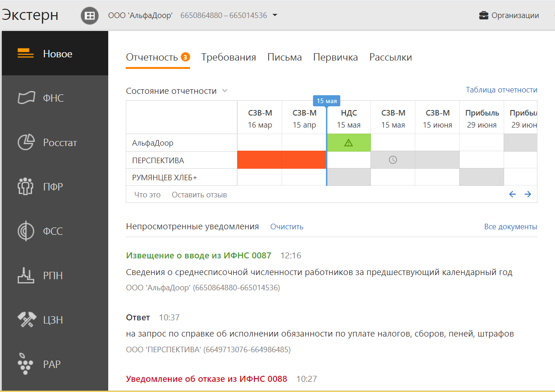The height and width of the screenshot is (392, 555).
Task: Select the ПЕРСПЕКТИВА row label
Action: pos(158,160)
